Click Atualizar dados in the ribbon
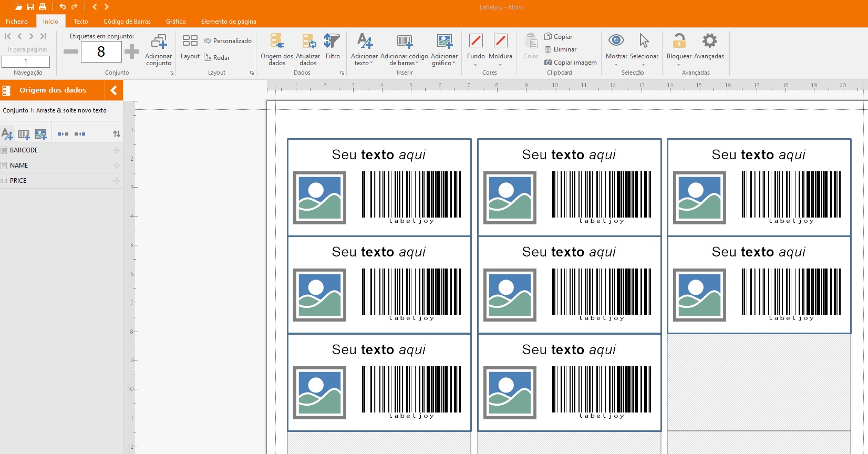The width and height of the screenshot is (868, 454). (x=308, y=42)
